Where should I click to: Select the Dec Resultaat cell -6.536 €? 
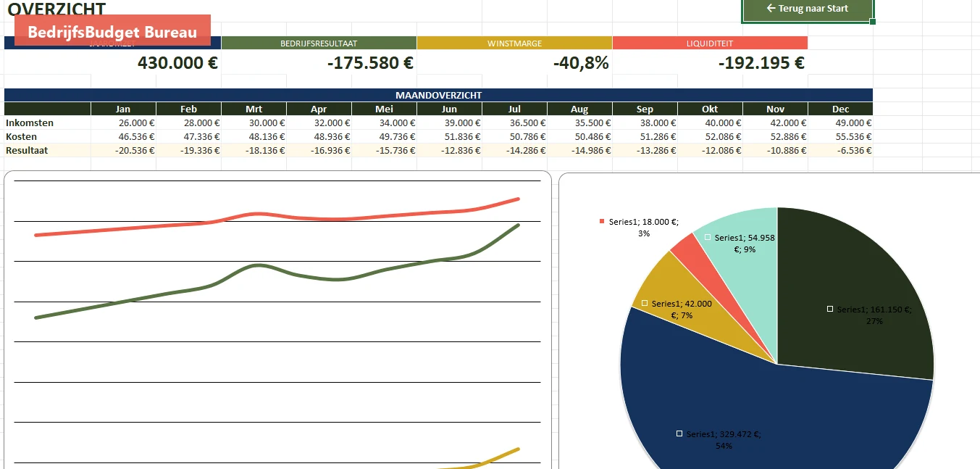tap(840, 151)
